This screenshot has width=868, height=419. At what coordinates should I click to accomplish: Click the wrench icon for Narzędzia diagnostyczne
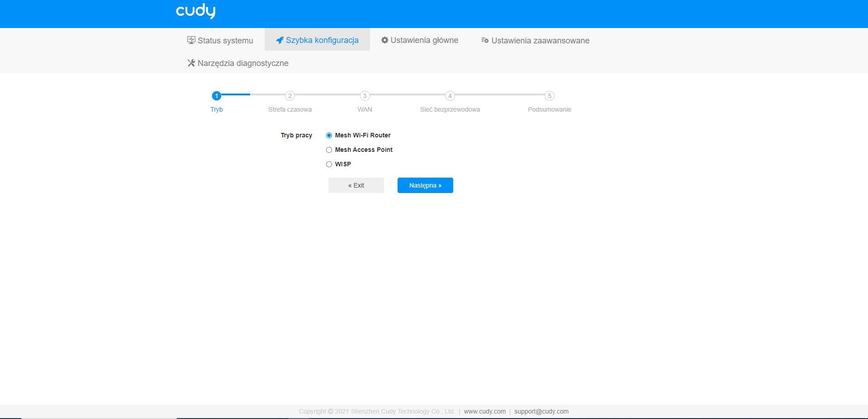click(191, 63)
